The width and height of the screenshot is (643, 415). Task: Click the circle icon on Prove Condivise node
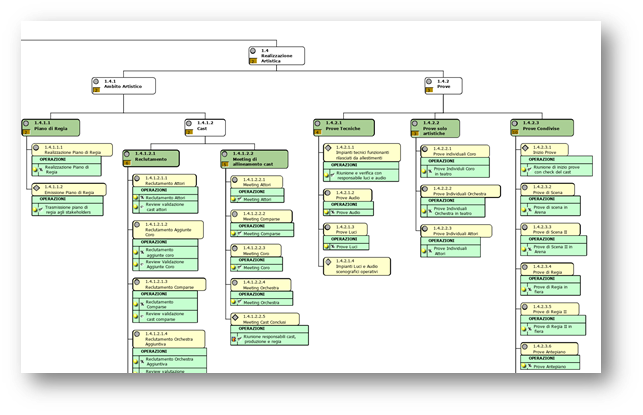(x=516, y=125)
